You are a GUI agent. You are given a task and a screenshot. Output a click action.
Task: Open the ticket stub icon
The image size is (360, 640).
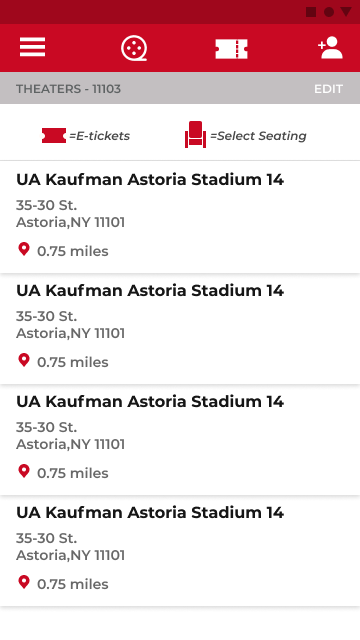click(231, 49)
